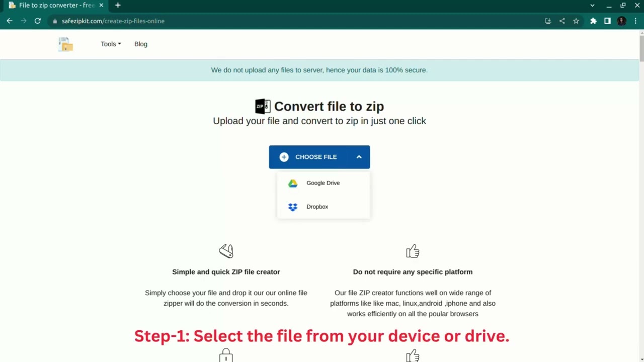The width and height of the screenshot is (644, 362).
Task: Open the side panel icon in Chrome
Action: (607, 21)
